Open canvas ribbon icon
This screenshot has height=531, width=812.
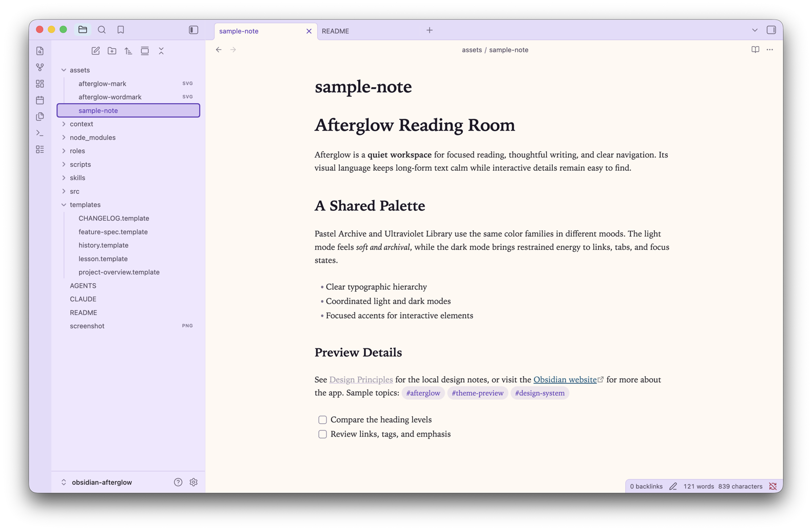coord(40,84)
